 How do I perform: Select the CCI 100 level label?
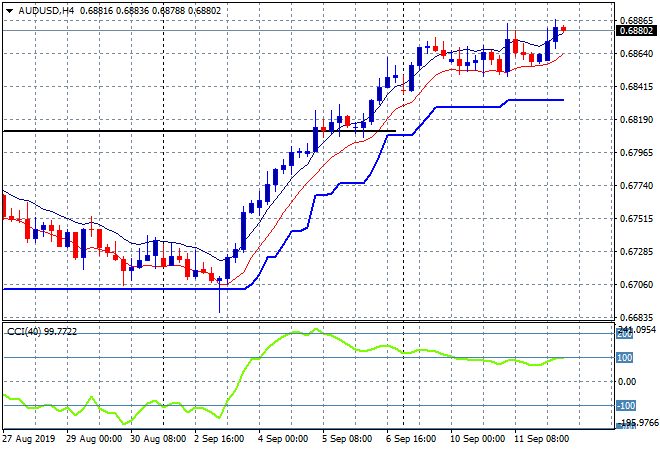tap(625, 358)
